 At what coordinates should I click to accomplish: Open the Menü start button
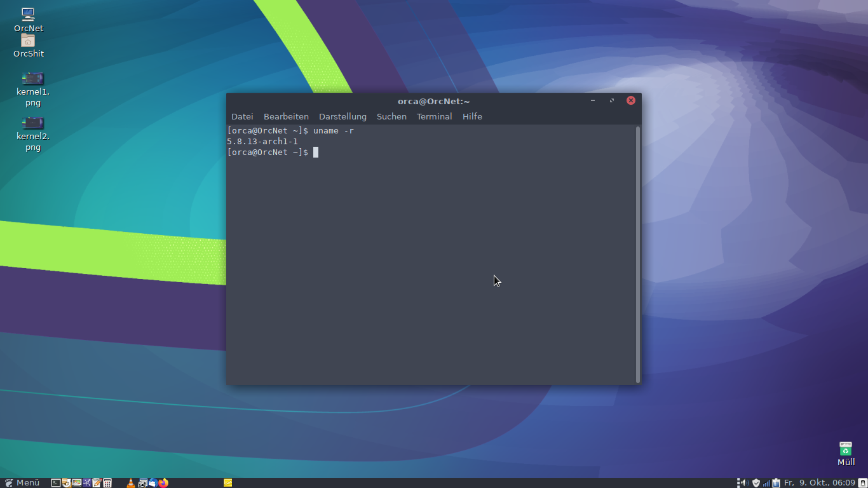(x=22, y=483)
